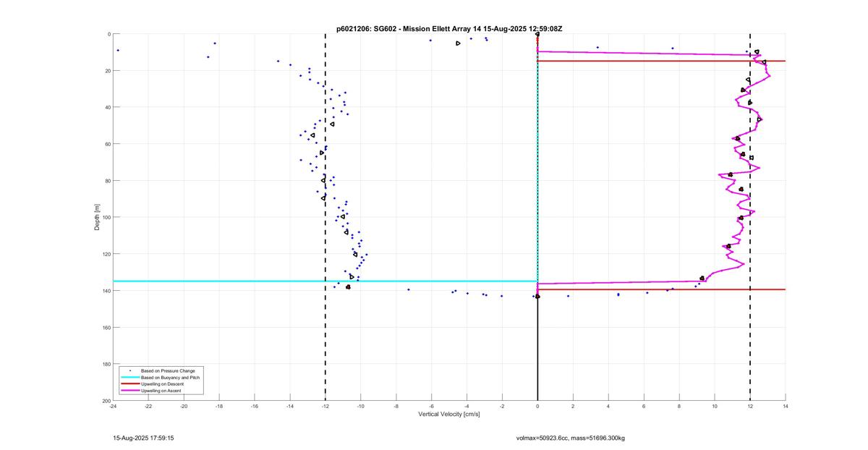Screen dimensions: 868x450
Task: Click the '10' velocity tick label
Action: coord(715,406)
